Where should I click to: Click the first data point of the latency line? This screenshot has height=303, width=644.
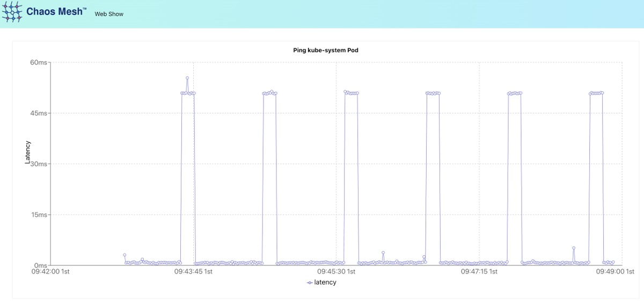125,255
